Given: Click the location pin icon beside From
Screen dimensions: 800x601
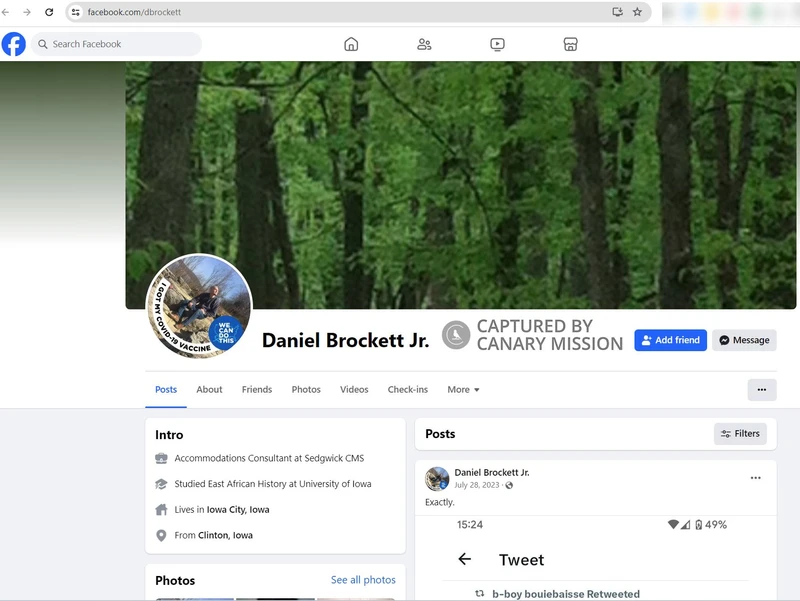Looking at the screenshot, I should pyautogui.click(x=161, y=535).
